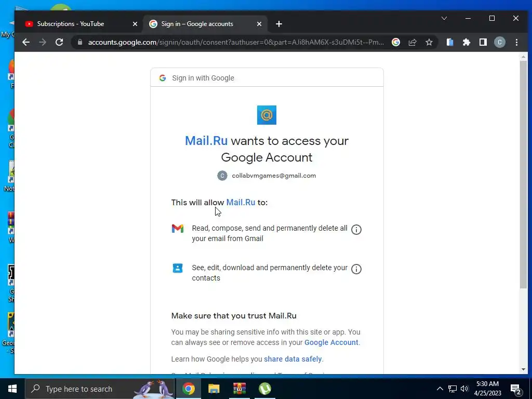Open Mail.Ru link in the heading
Viewport: 532px width, 399px height.
206,141
